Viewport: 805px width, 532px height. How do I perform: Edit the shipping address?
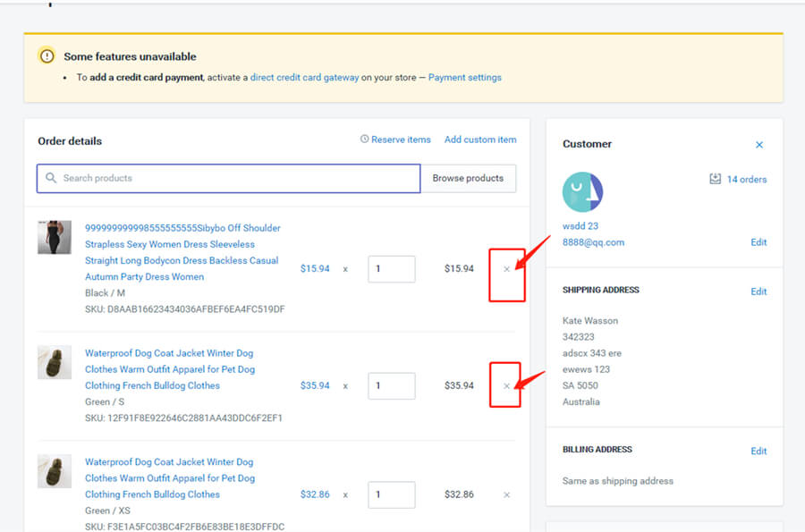(758, 291)
